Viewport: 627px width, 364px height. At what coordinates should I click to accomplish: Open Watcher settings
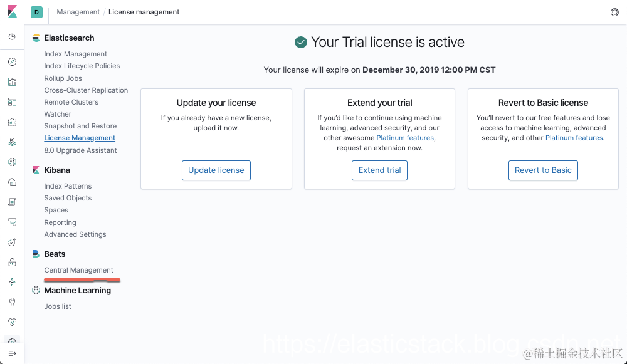click(58, 114)
